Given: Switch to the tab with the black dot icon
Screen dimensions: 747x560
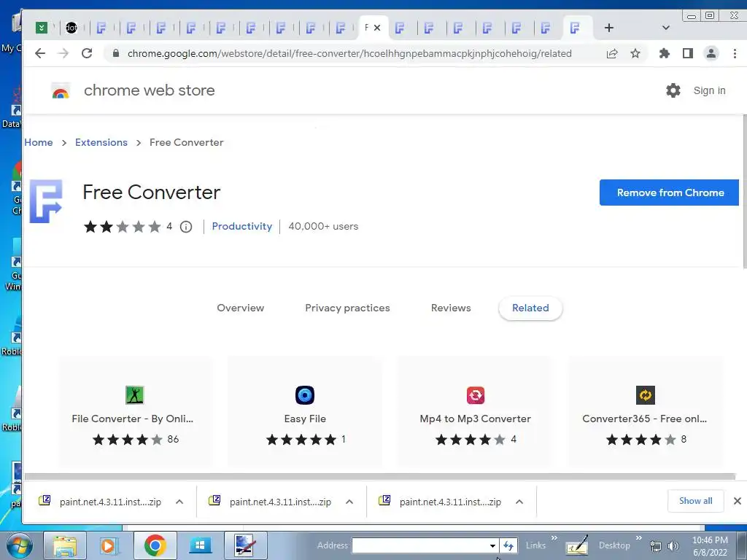Looking at the screenshot, I should click(x=71, y=28).
